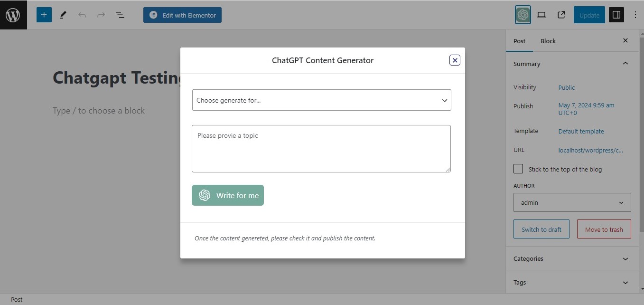This screenshot has height=305, width=644.
Task: Open the three-dot options menu
Action: pyautogui.click(x=635, y=15)
